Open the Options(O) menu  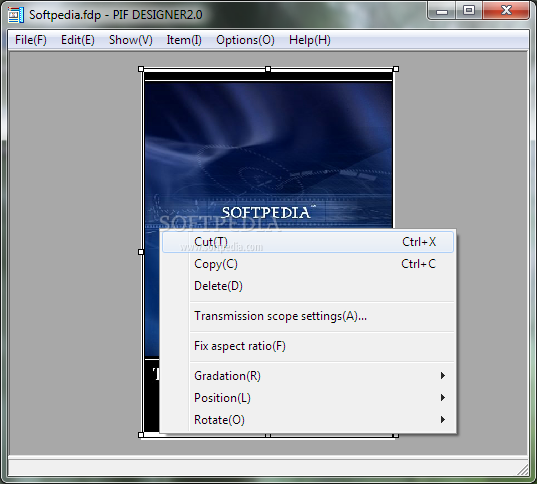point(245,40)
